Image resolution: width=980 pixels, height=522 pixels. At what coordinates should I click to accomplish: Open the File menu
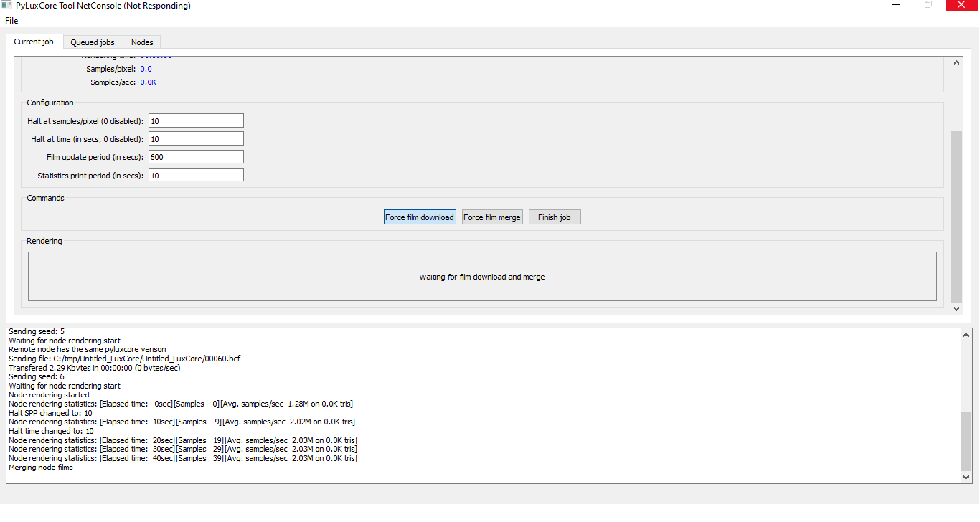pos(11,20)
